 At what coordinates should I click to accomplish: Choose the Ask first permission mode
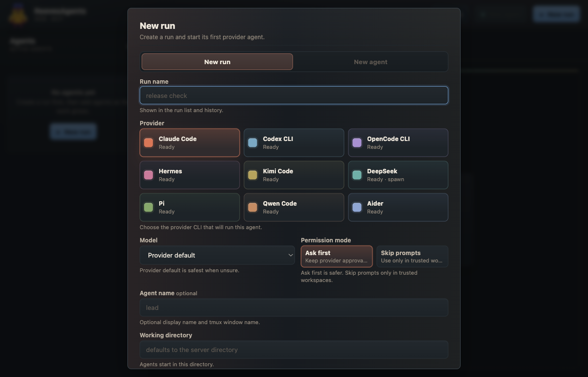click(337, 257)
